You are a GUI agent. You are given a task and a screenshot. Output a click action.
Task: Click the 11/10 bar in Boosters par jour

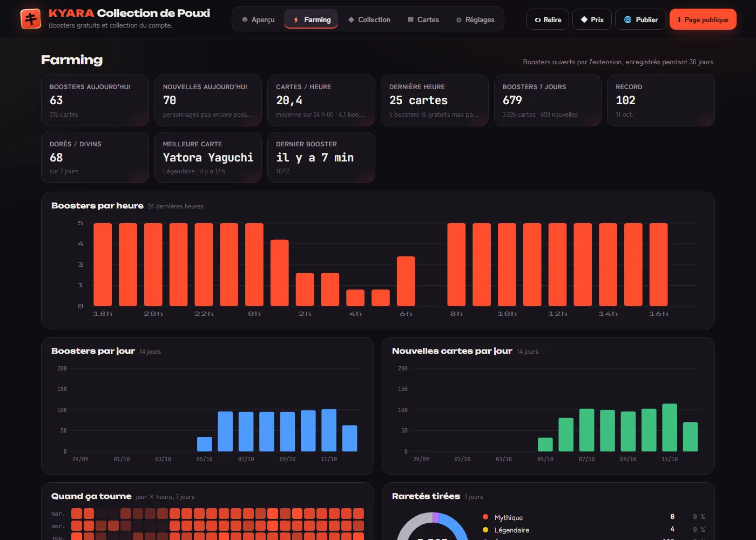pyautogui.click(x=329, y=430)
